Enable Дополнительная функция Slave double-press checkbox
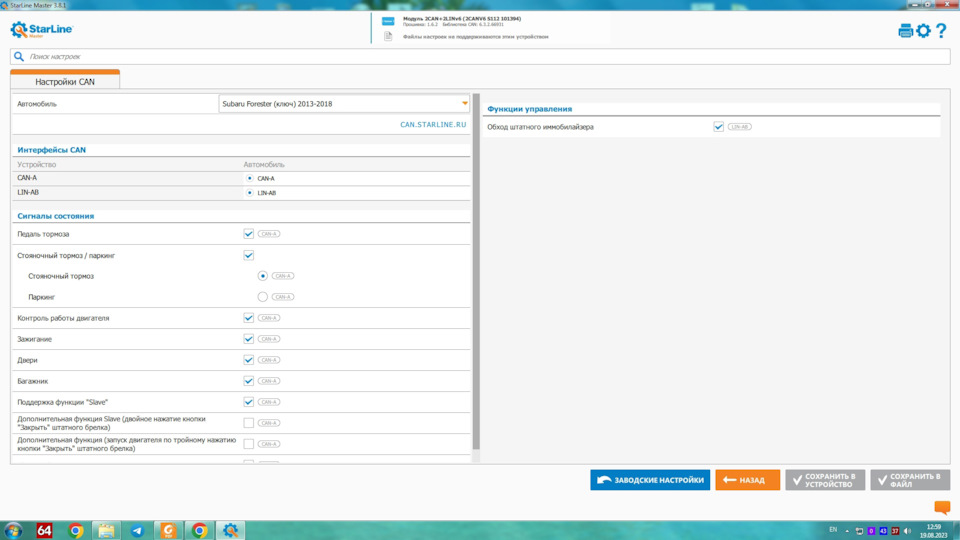Screen dimensions: 960x540 click(x=249, y=423)
